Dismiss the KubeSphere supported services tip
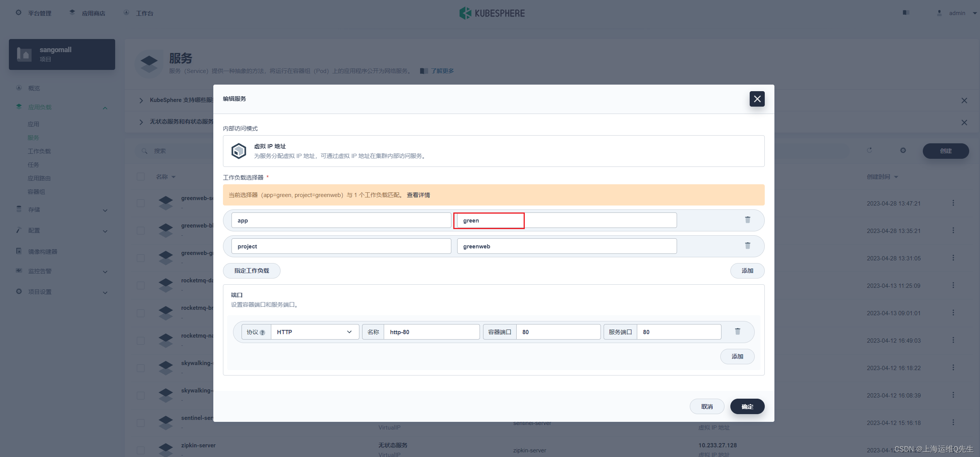This screenshot has width=980, height=457. tap(964, 100)
